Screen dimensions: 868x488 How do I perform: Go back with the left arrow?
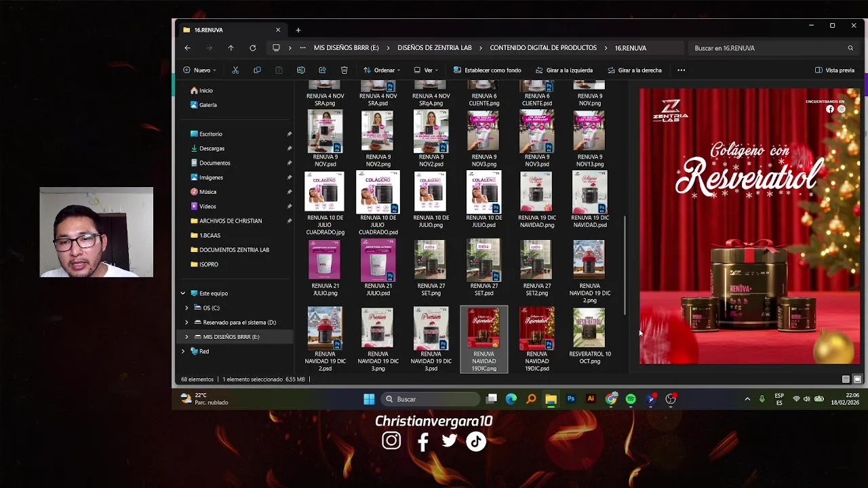pos(188,48)
